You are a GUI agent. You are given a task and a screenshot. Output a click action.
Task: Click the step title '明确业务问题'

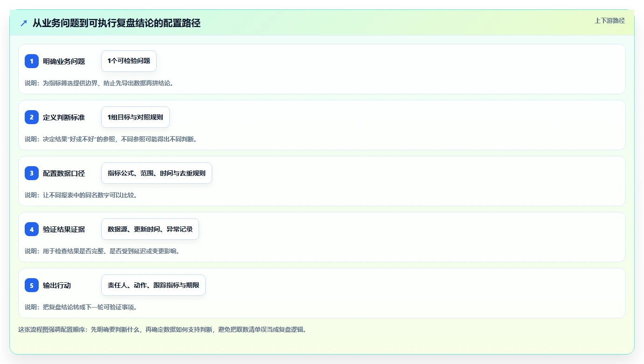(64, 61)
